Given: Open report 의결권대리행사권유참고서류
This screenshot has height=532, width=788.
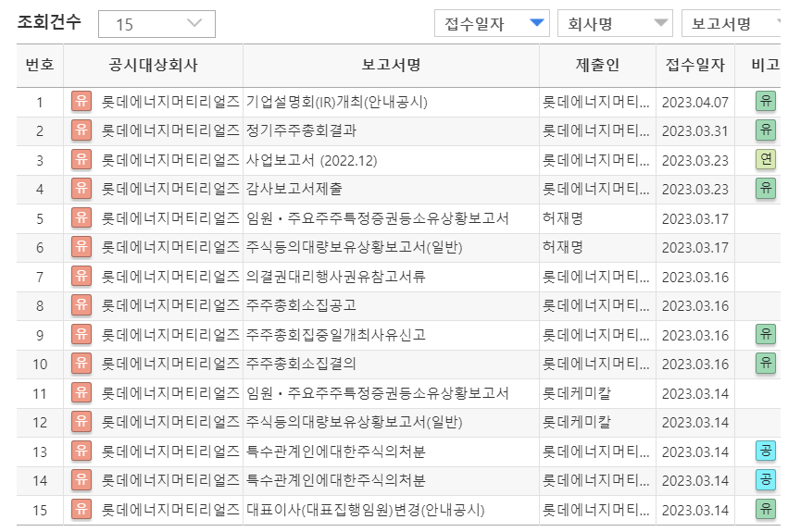Looking at the screenshot, I should tap(336, 277).
